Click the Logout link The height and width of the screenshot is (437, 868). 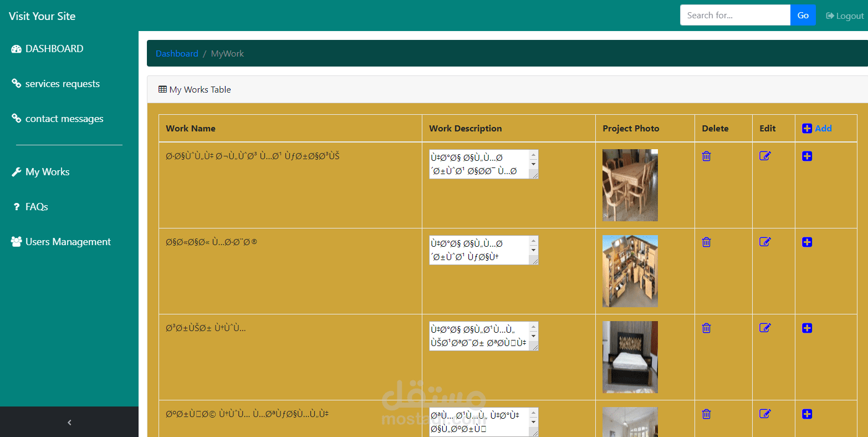click(x=845, y=16)
